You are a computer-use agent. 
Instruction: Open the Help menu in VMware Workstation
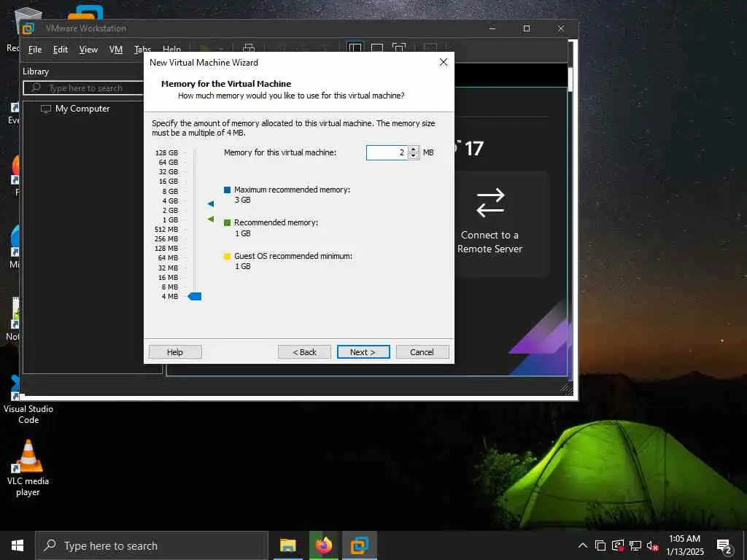(171, 49)
